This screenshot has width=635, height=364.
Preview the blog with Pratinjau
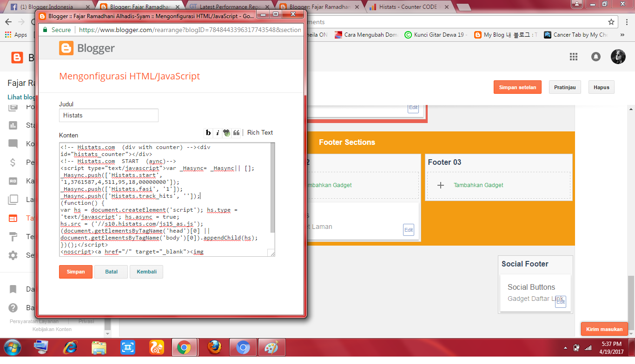565,87
